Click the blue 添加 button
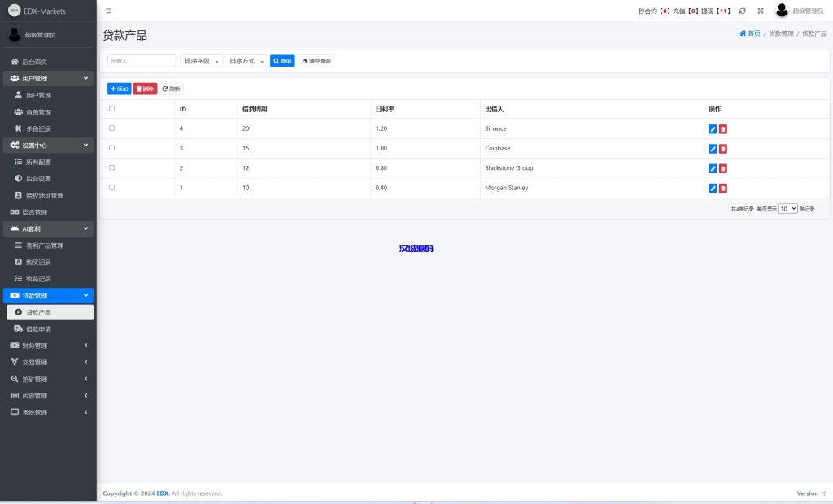The height and width of the screenshot is (504, 833). tap(119, 89)
